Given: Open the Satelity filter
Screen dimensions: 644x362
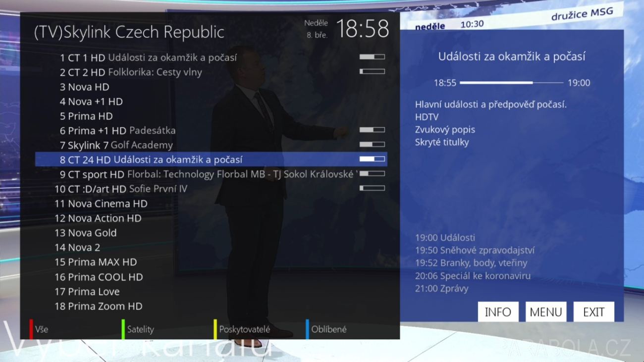Looking at the screenshot, I should [x=141, y=329].
